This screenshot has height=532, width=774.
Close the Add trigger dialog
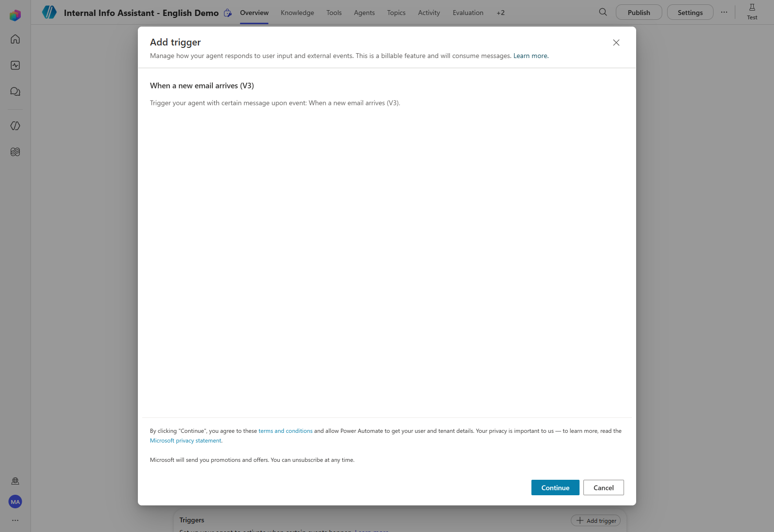tap(616, 43)
